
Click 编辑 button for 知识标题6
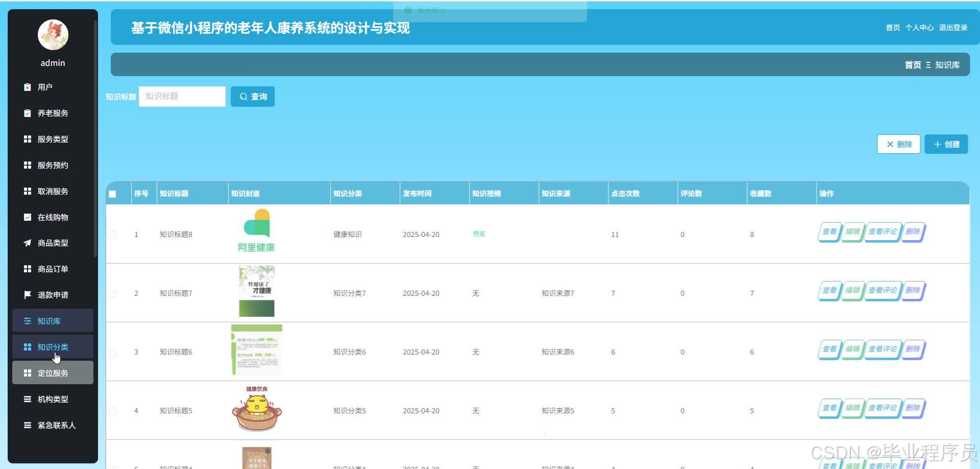(x=852, y=349)
